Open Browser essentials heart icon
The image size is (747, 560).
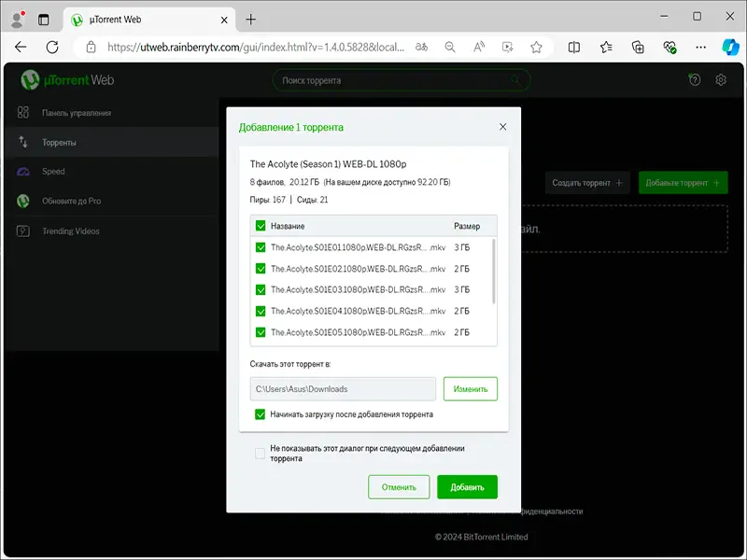click(669, 48)
